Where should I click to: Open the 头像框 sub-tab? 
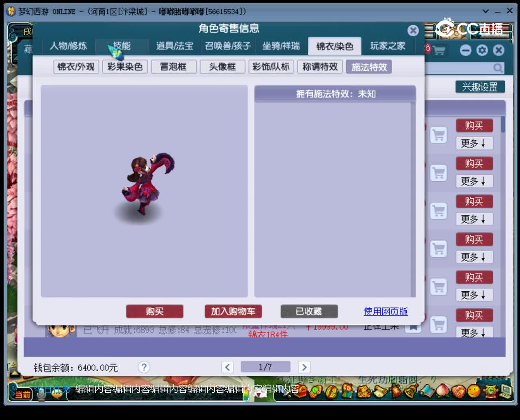(222, 67)
